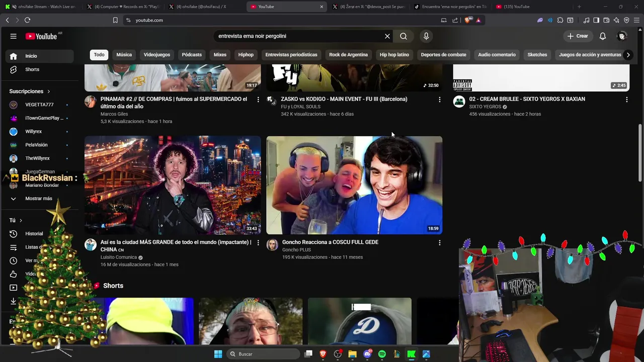Play Luisito Comunica China video thumbnail
Viewport: 644px width, 362px height.
tap(173, 185)
